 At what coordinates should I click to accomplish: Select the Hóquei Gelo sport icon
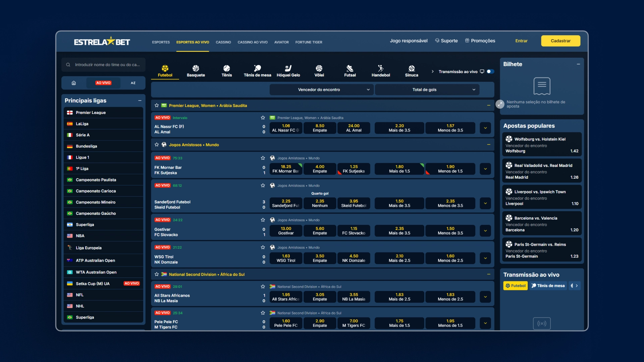tap(288, 68)
